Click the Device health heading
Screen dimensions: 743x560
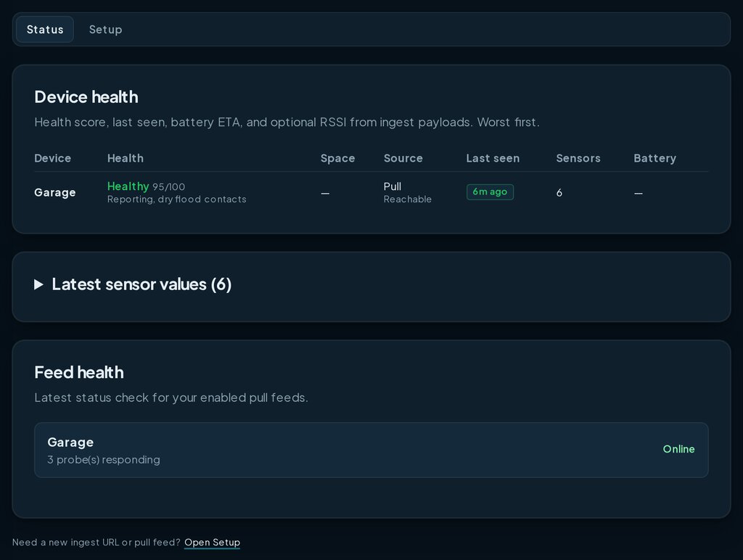coord(86,97)
